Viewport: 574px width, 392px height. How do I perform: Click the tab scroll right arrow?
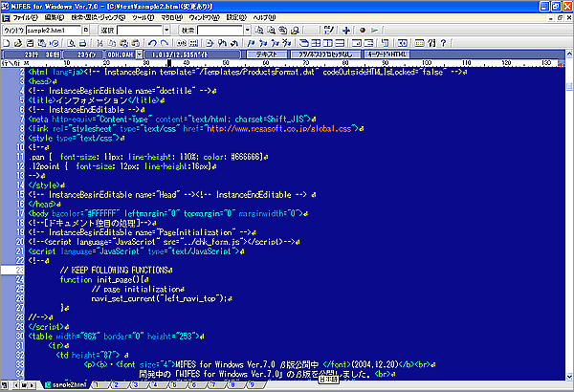click(33, 385)
